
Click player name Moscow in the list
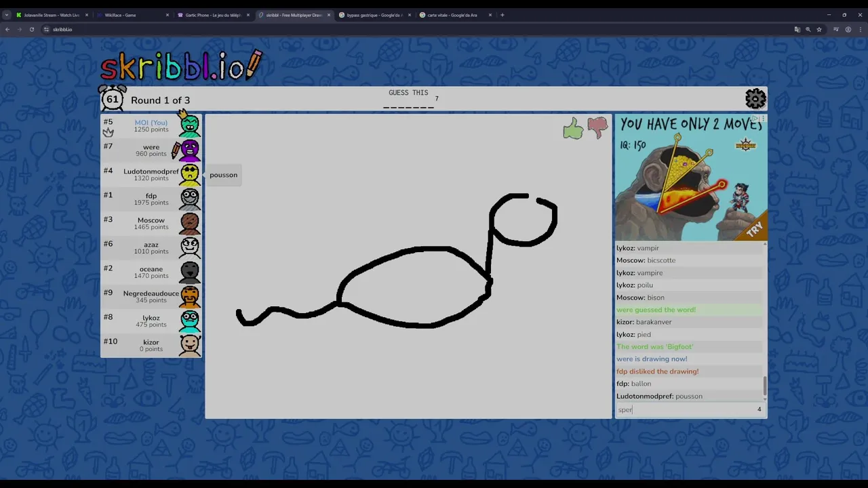(x=151, y=220)
